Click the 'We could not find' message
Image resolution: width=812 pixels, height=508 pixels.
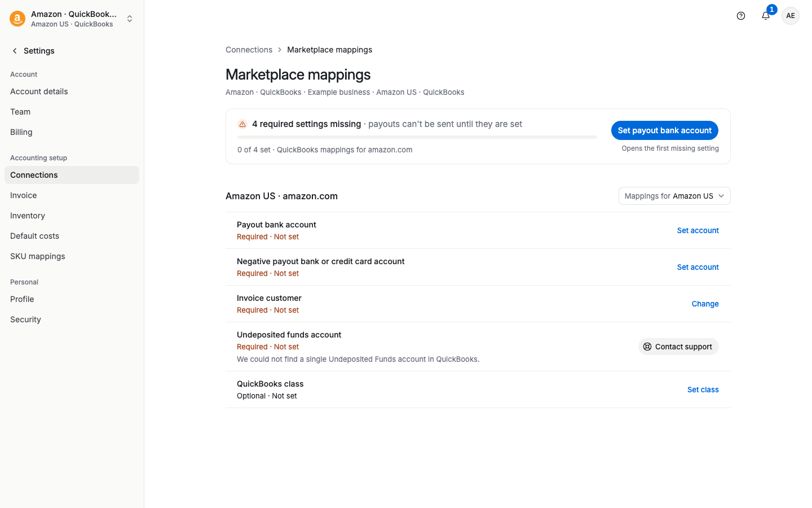click(x=358, y=359)
